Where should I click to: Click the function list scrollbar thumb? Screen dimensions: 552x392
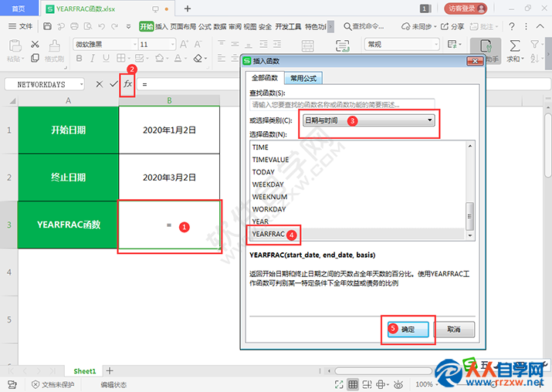tap(469, 216)
